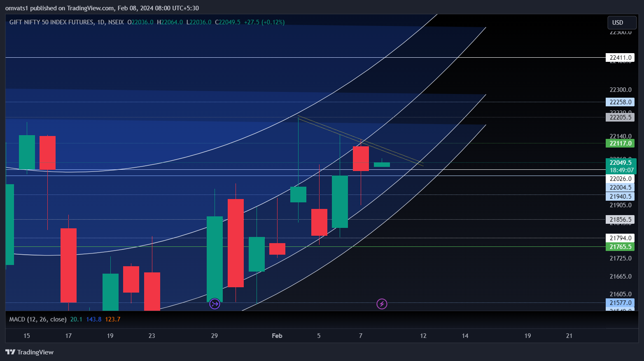Image resolution: width=644 pixels, height=361 pixels.
Task: Click the 15 date label on time axis
Action: coord(27,336)
